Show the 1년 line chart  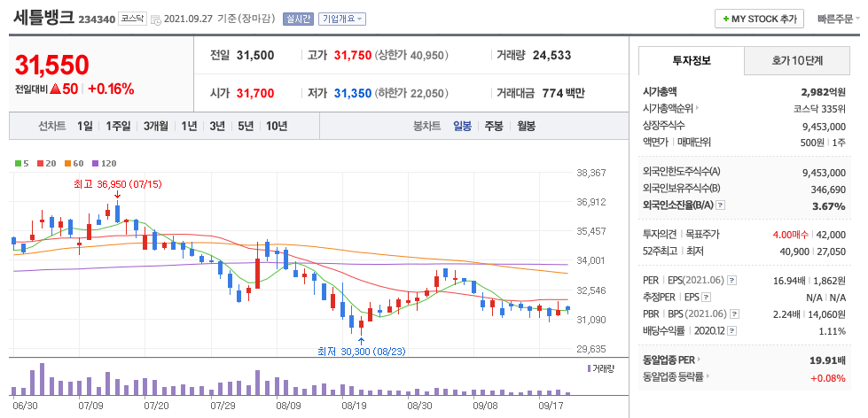[x=189, y=127]
